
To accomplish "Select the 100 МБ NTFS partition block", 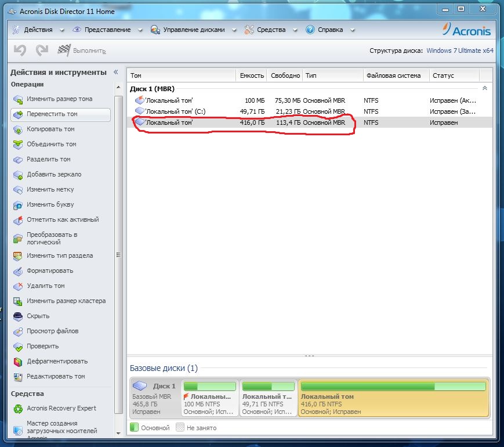I will pyautogui.click(x=209, y=398).
